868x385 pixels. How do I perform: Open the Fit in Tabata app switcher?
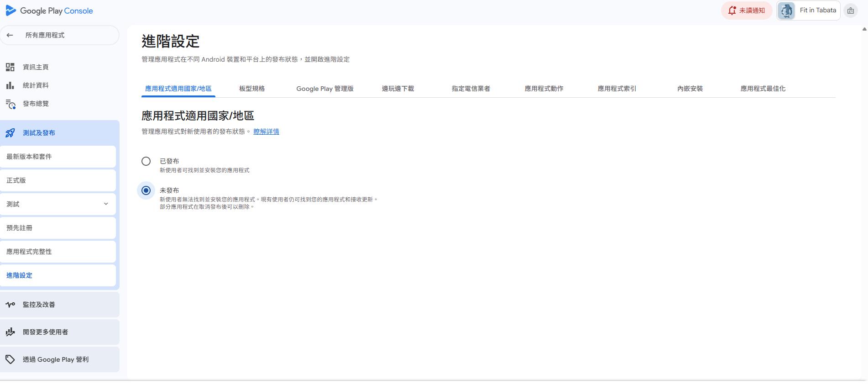pyautogui.click(x=809, y=11)
